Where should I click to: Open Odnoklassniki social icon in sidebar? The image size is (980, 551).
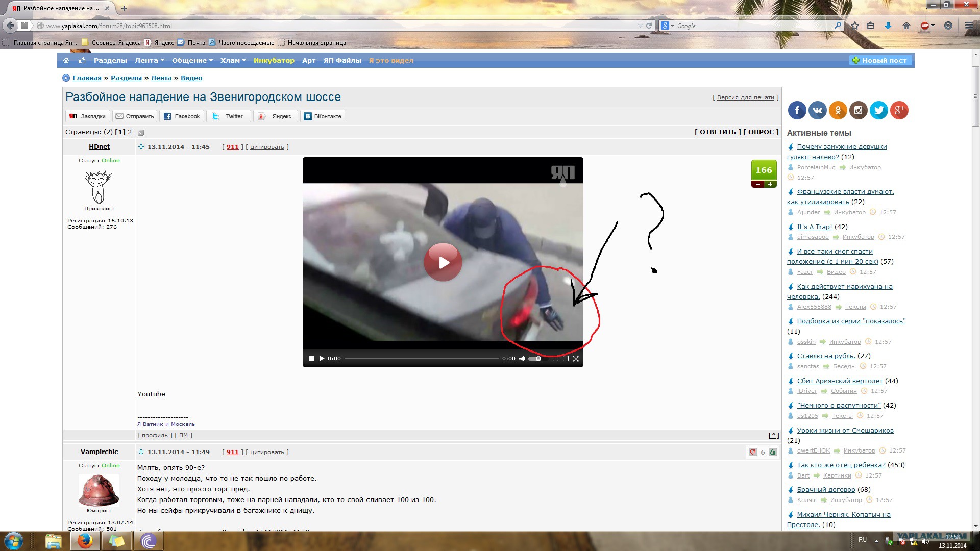point(838,110)
